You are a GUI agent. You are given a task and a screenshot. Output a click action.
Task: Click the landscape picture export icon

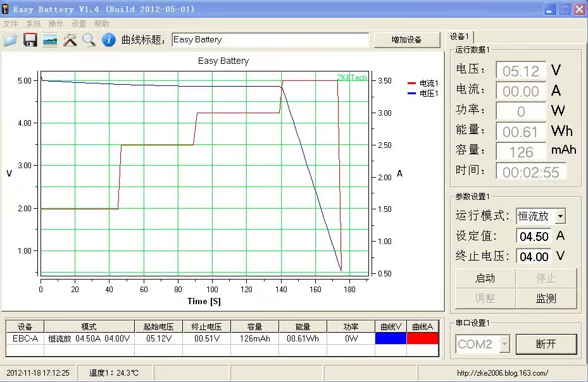(50, 40)
